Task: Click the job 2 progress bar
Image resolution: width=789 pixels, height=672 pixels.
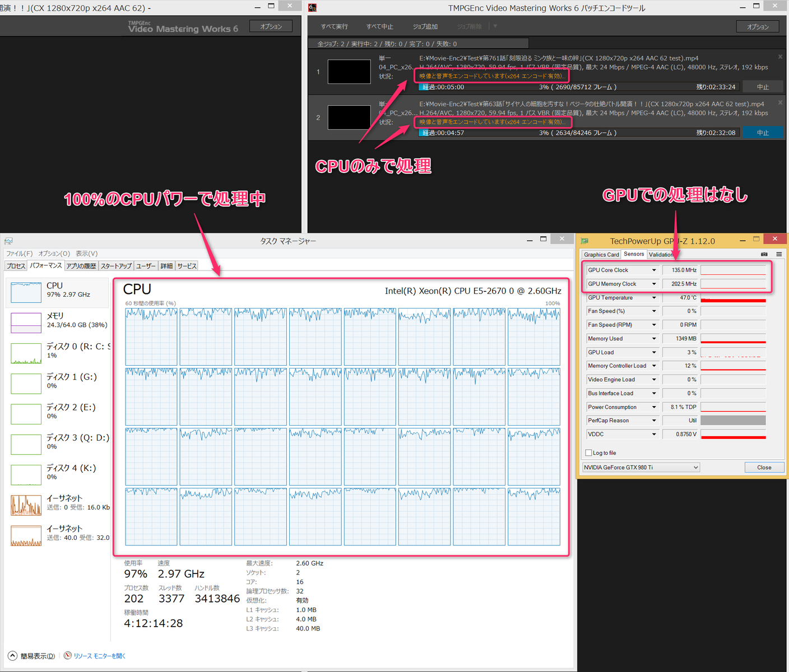Action: [x=579, y=133]
